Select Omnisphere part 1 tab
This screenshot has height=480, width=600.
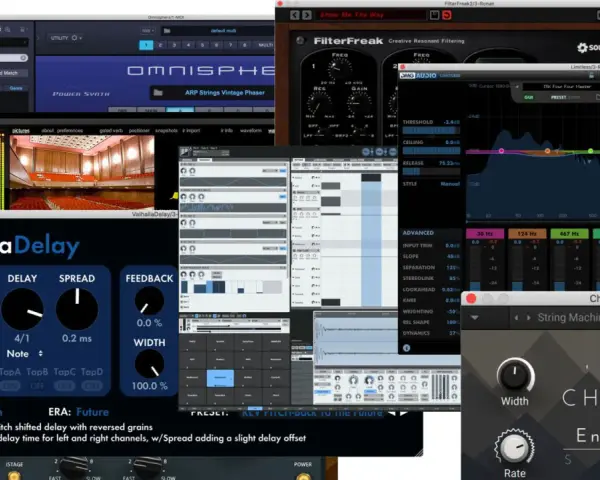coord(146,45)
